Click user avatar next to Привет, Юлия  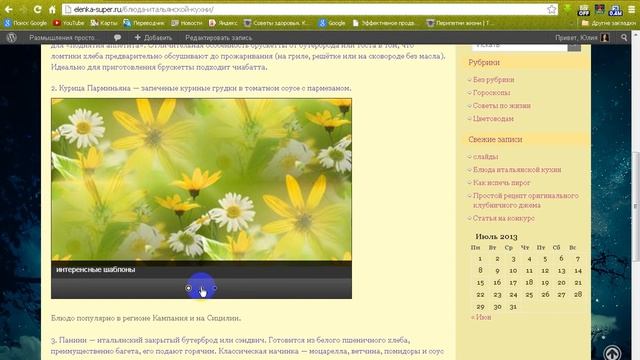tap(605, 38)
